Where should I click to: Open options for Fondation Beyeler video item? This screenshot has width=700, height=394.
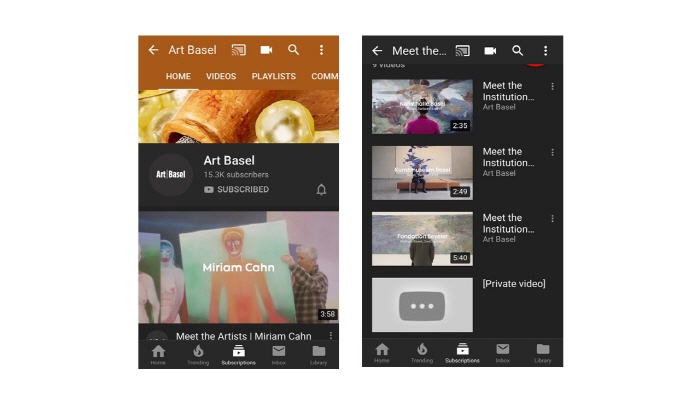[553, 219]
